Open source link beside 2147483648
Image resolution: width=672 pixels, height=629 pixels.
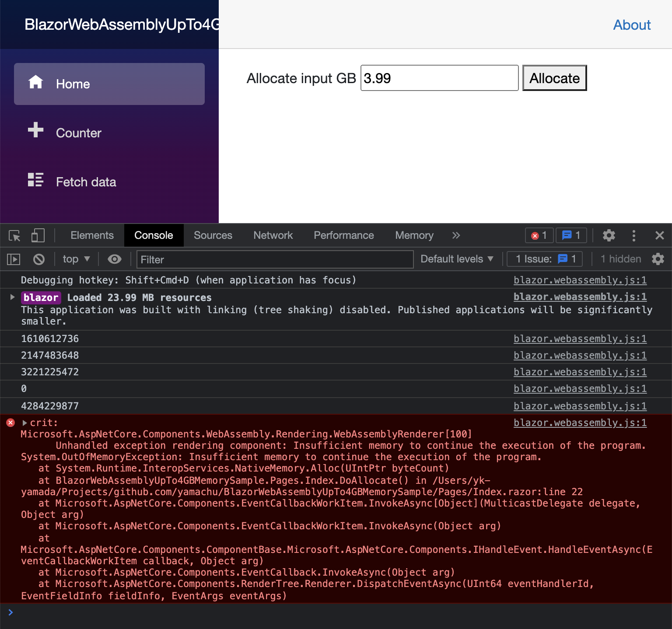(x=580, y=355)
